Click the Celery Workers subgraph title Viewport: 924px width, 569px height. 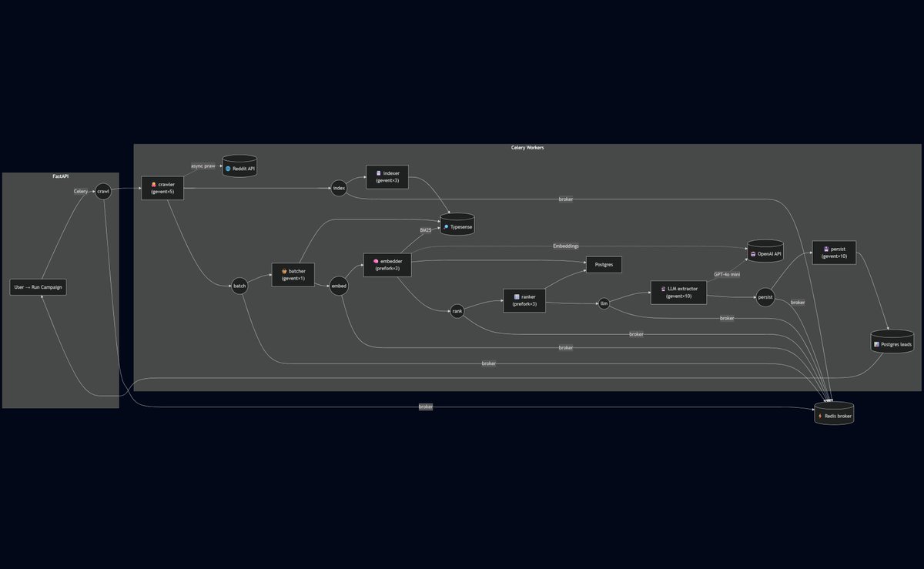527,147
